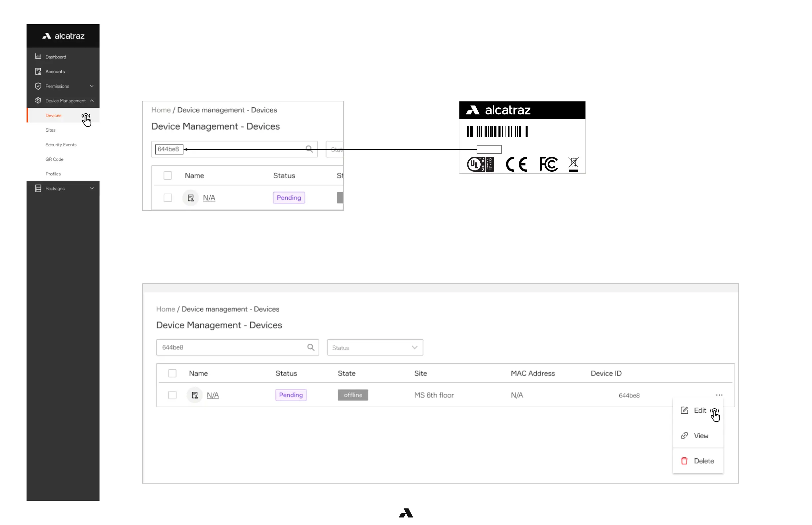Click the Permissions shield icon
The image size is (812, 525).
tap(38, 86)
